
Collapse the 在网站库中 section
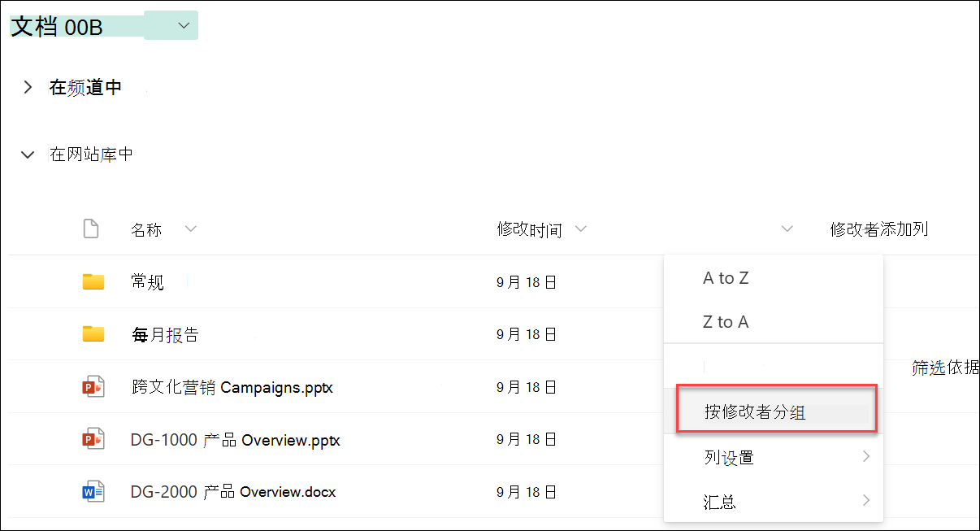[28, 155]
